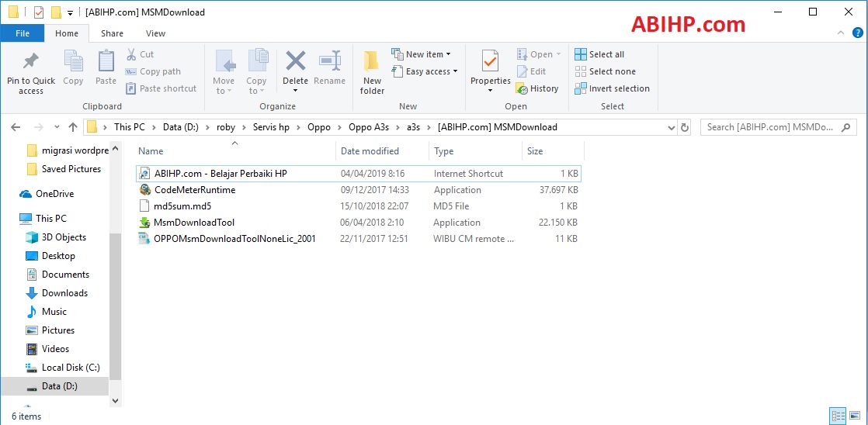The width and height of the screenshot is (868, 425).
Task: Switch to the Share ribbon tab
Action: [x=112, y=33]
